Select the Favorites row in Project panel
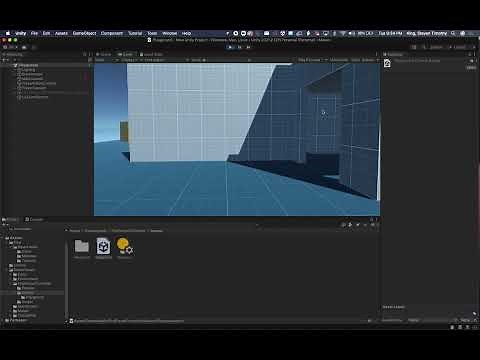Image resolution: width=480 pixels, height=360 pixels. tap(20, 229)
